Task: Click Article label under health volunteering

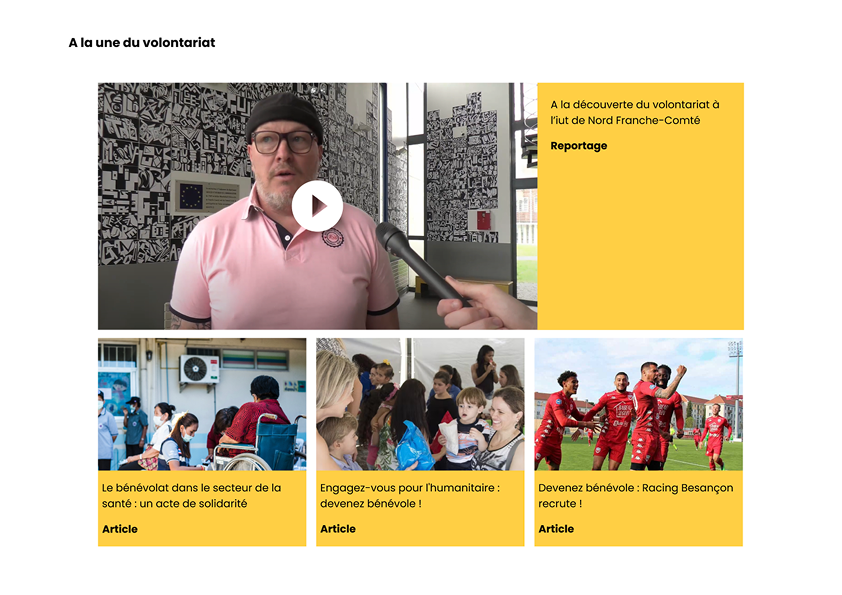Action: coord(120,529)
